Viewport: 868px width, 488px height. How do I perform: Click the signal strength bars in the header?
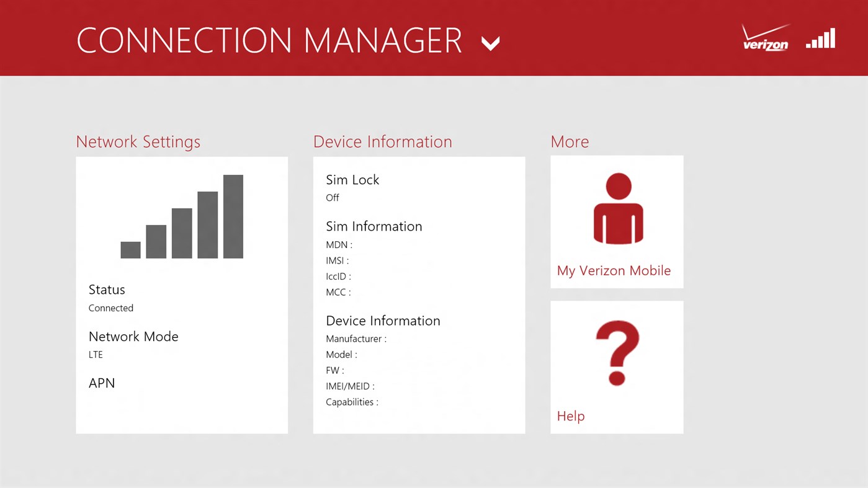point(820,38)
